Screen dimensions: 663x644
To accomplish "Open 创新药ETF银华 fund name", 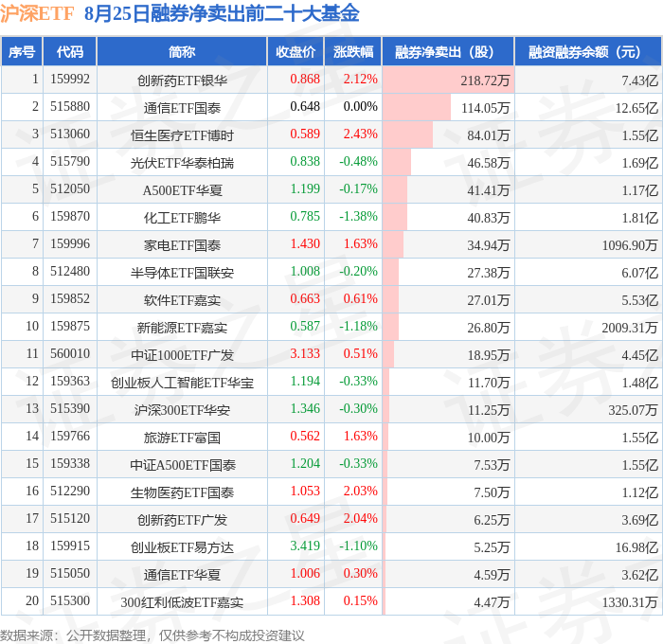I will 182,80.
